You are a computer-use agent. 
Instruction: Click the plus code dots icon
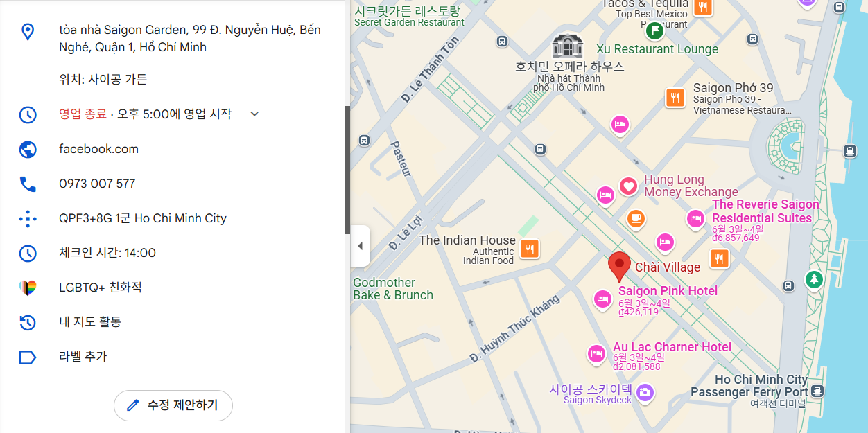pos(28,218)
